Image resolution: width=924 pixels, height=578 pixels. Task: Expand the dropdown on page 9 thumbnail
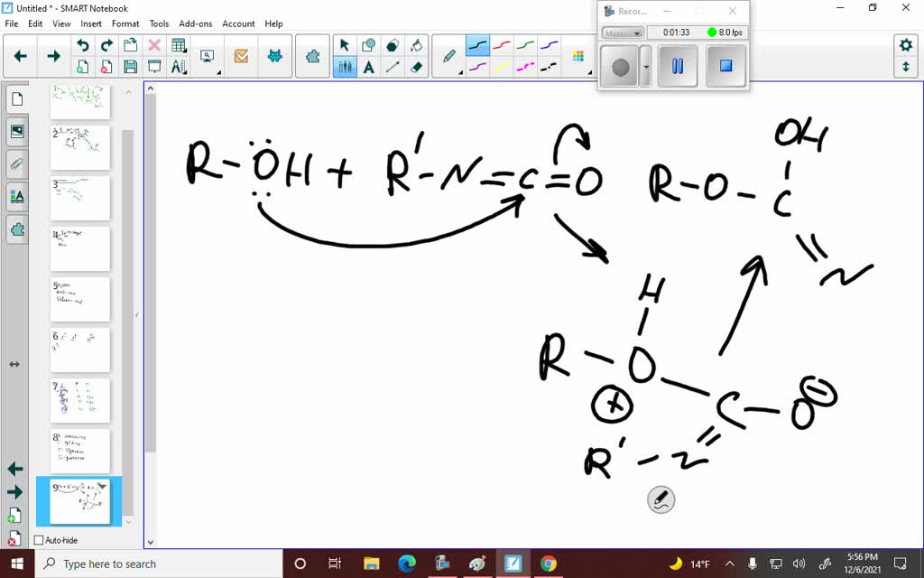(x=102, y=485)
